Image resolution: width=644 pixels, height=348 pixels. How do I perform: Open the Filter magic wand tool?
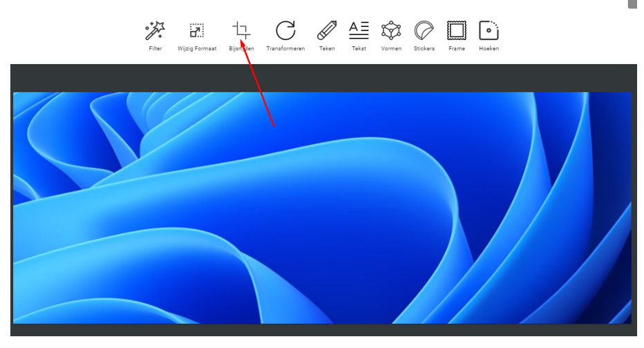click(155, 36)
